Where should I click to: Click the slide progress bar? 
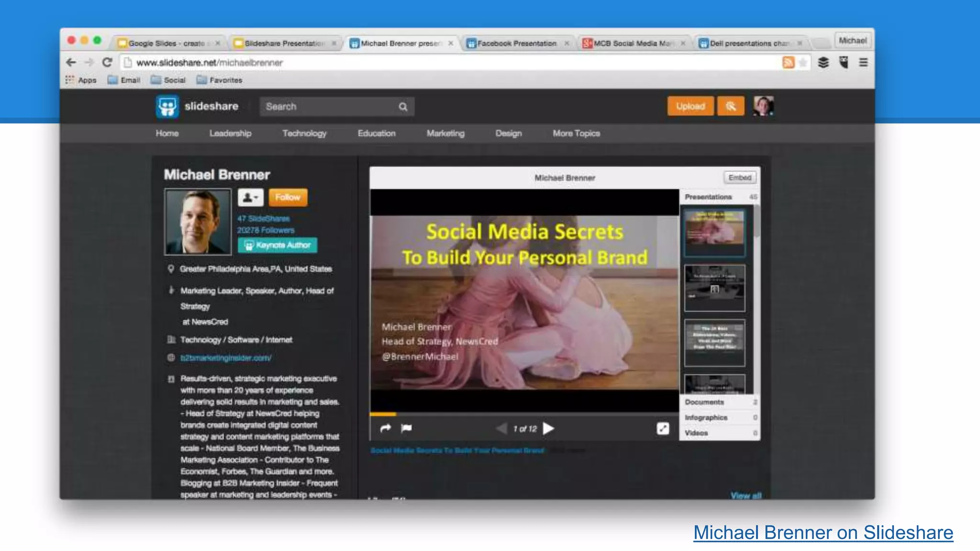pyautogui.click(x=524, y=414)
